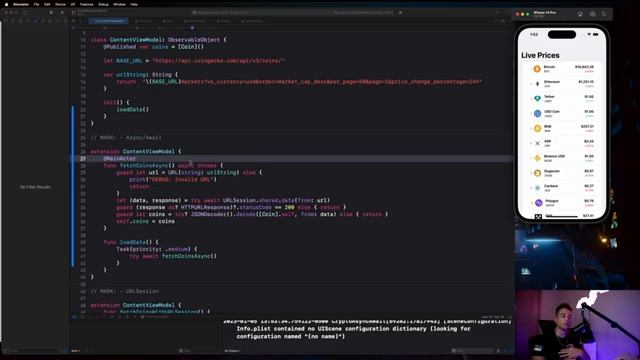Open the Device menu
640x360 pixels.
pos(60,4)
